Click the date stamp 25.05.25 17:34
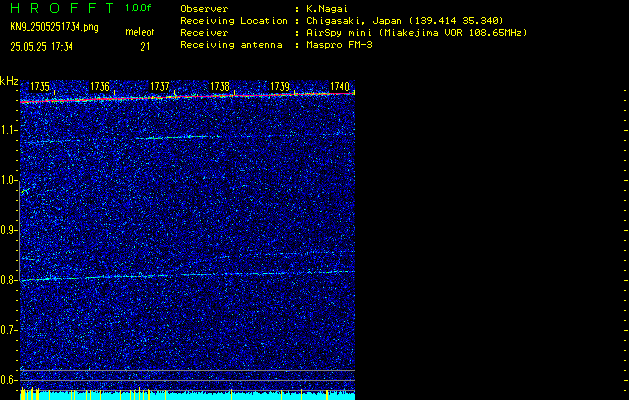The height and width of the screenshot is (400, 629). point(41,47)
